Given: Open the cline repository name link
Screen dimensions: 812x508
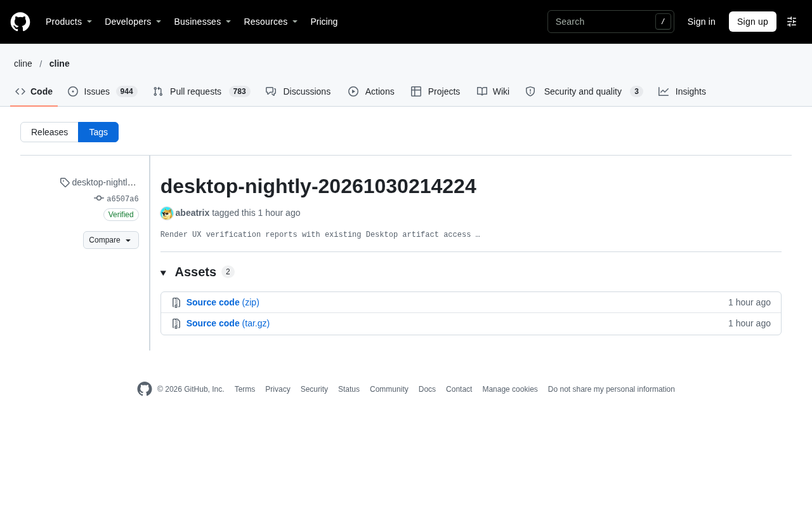Looking at the screenshot, I should coord(60,63).
